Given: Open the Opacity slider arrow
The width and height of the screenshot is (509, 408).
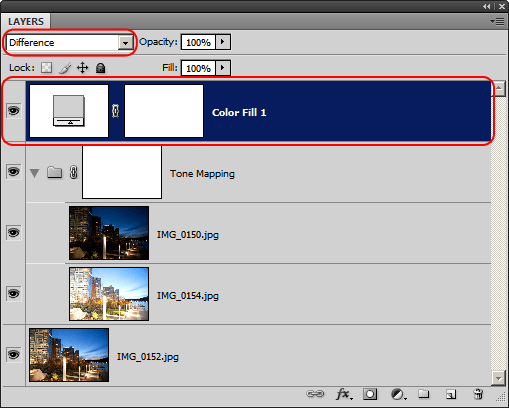Looking at the screenshot, I should pyautogui.click(x=223, y=42).
